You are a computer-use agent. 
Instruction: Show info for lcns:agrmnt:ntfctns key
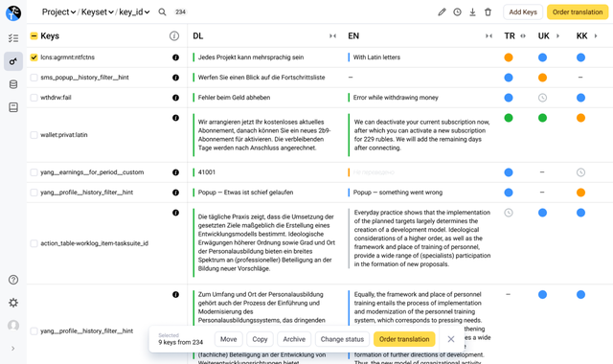[176, 57]
